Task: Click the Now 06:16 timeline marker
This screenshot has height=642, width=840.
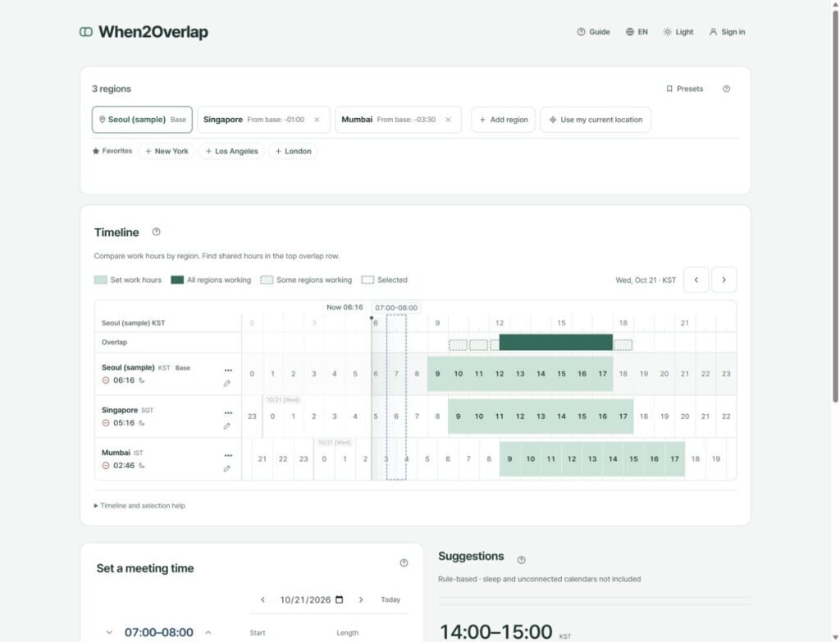Action: (x=345, y=307)
